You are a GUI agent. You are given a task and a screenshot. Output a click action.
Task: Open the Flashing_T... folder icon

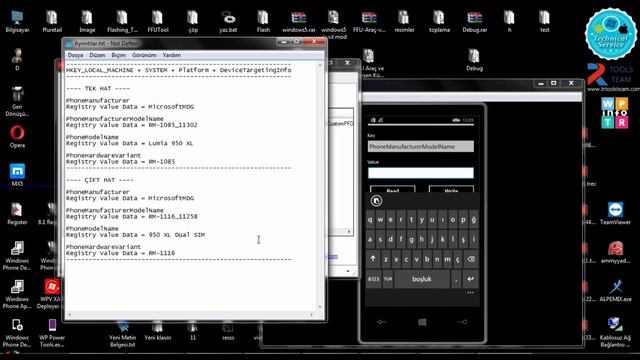click(122, 22)
